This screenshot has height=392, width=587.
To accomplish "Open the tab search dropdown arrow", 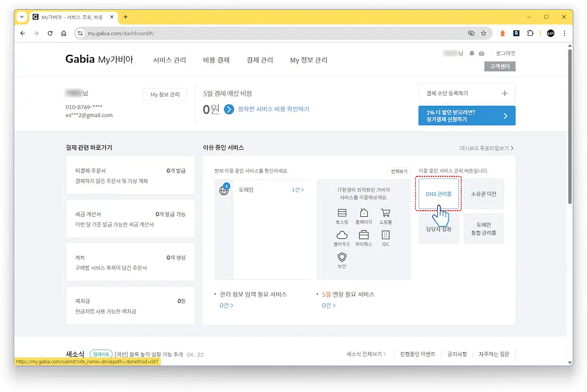I will click(22, 17).
